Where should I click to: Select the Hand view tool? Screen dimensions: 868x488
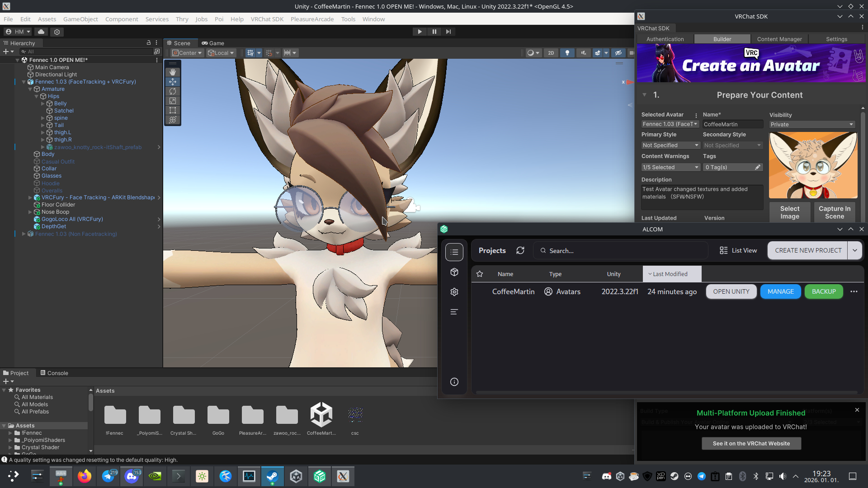click(x=173, y=72)
